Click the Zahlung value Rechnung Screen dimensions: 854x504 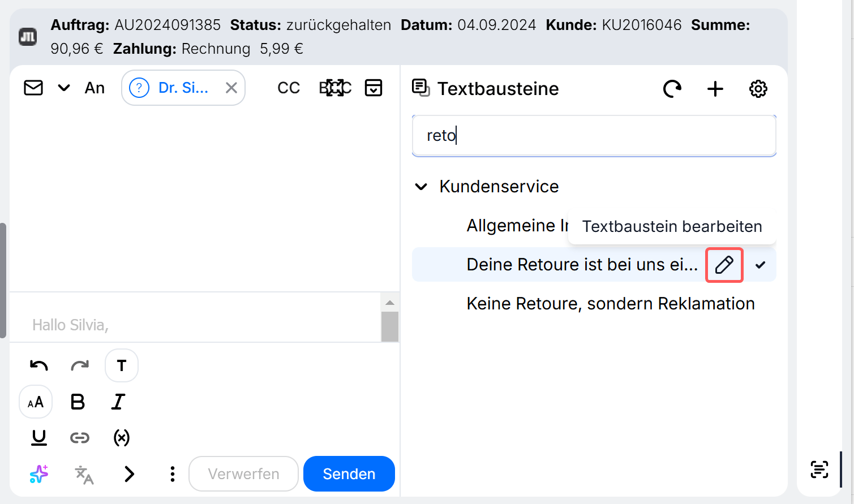click(216, 49)
